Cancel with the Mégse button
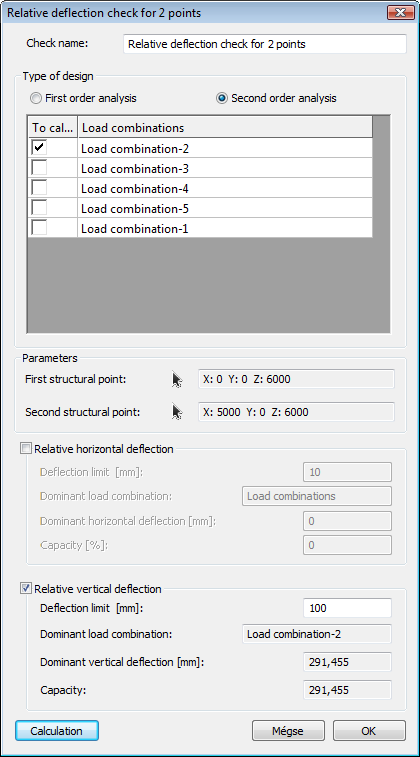This screenshot has height=757, width=420. (x=288, y=731)
